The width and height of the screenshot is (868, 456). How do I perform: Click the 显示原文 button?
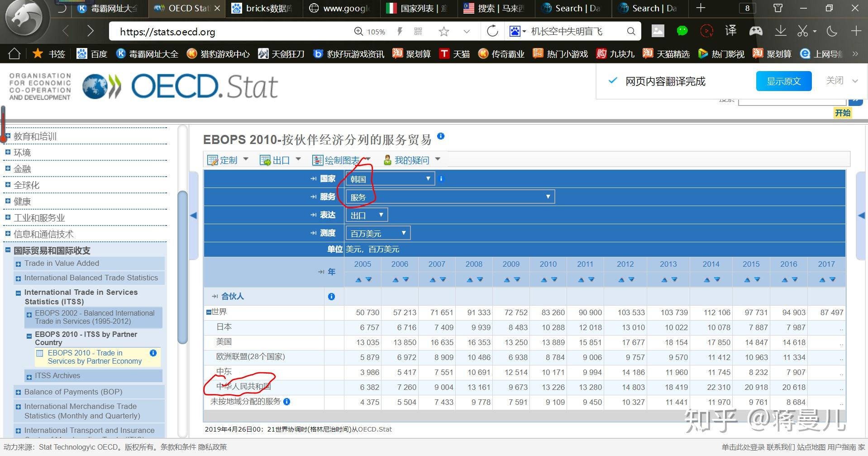point(784,81)
